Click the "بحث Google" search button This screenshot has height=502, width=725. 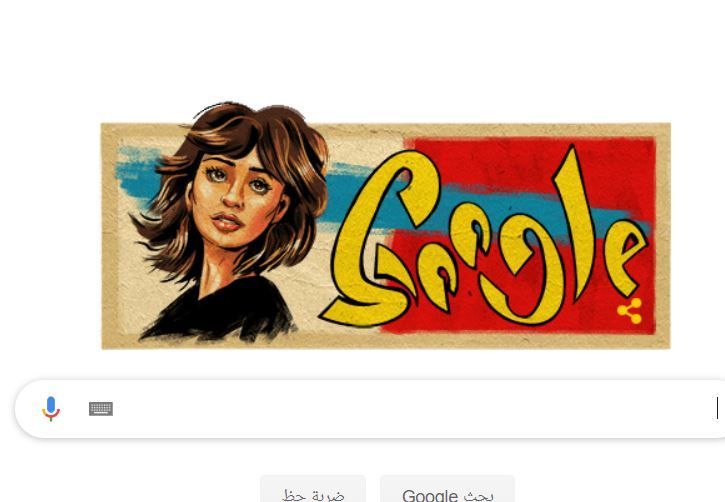point(448,490)
